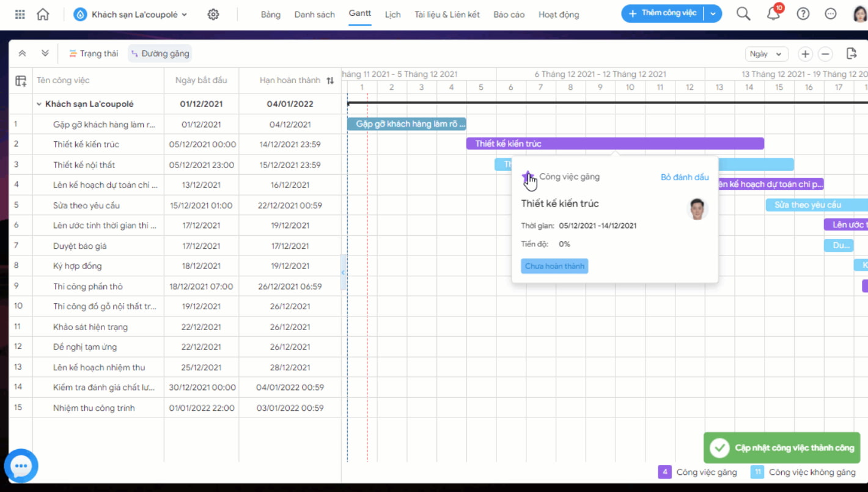Toggle the Trạng thái status display
868x492 pixels.
pyautogui.click(x=94, y=54)
